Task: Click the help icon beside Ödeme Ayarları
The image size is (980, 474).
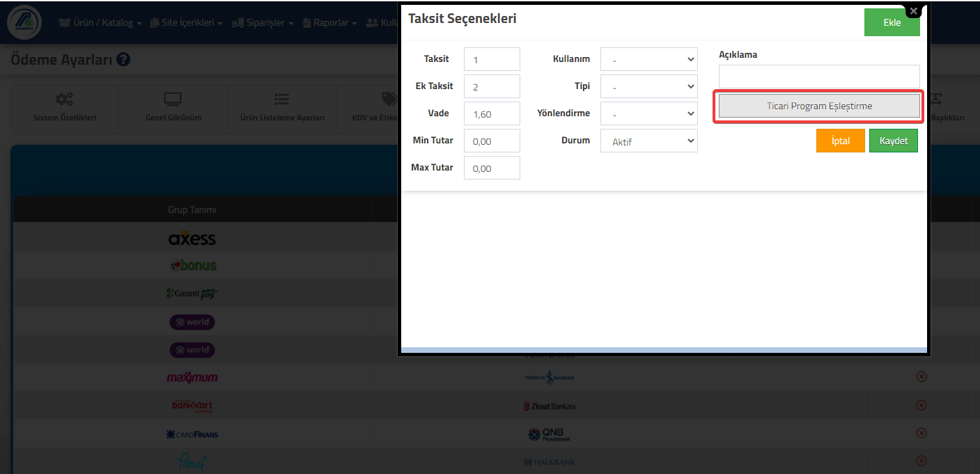Action: [124, 60]
